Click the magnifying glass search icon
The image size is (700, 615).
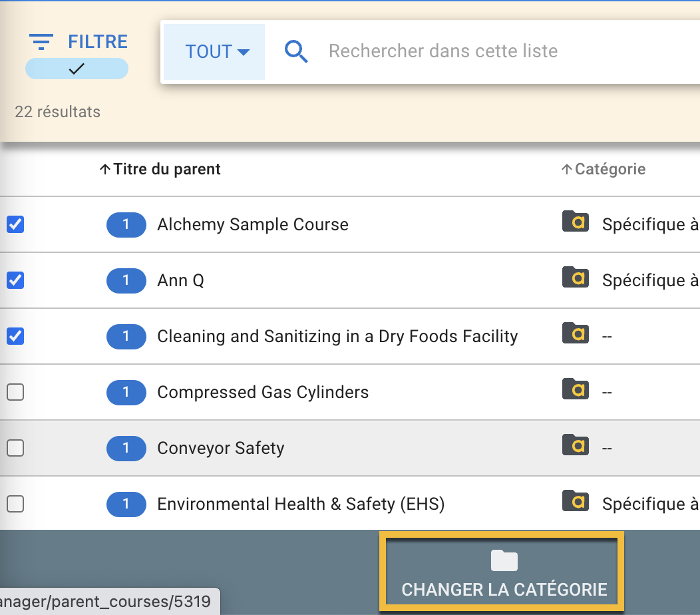point(296,51)
